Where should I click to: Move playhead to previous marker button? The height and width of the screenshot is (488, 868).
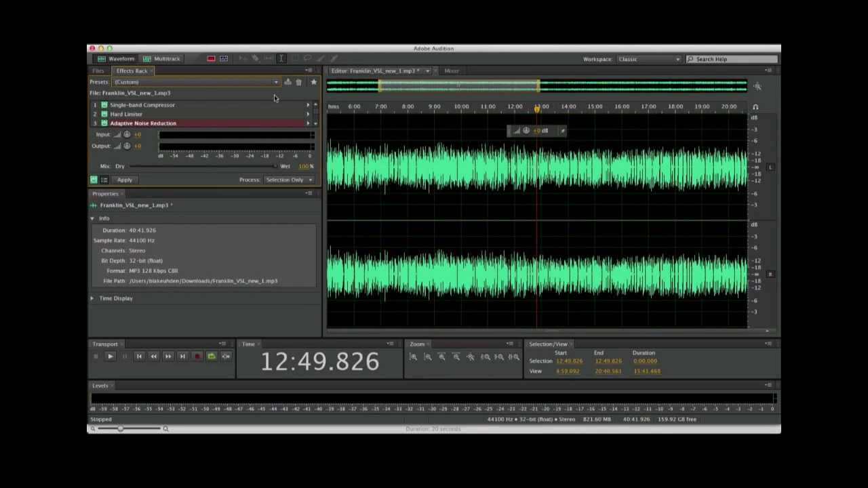click(139, 357)
